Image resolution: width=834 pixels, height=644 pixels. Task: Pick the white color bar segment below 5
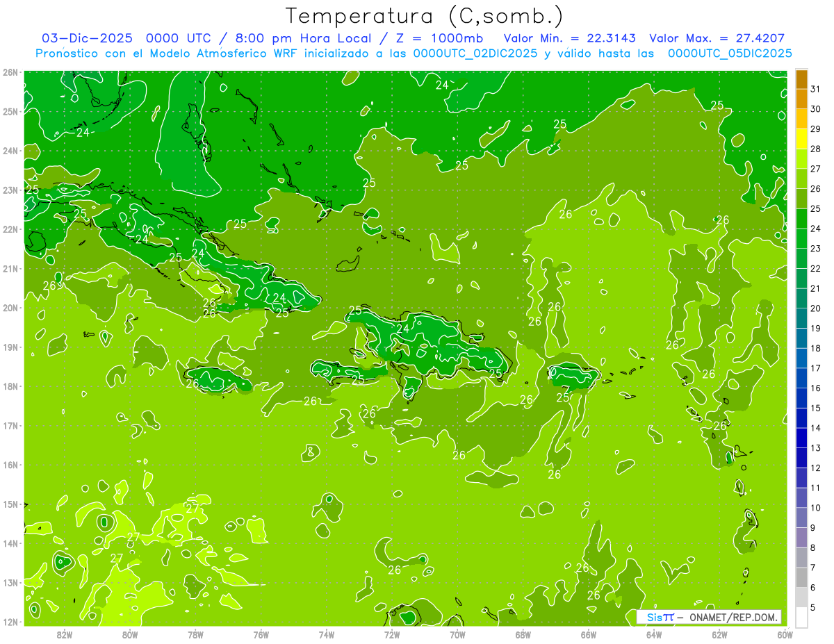[801, 617]
